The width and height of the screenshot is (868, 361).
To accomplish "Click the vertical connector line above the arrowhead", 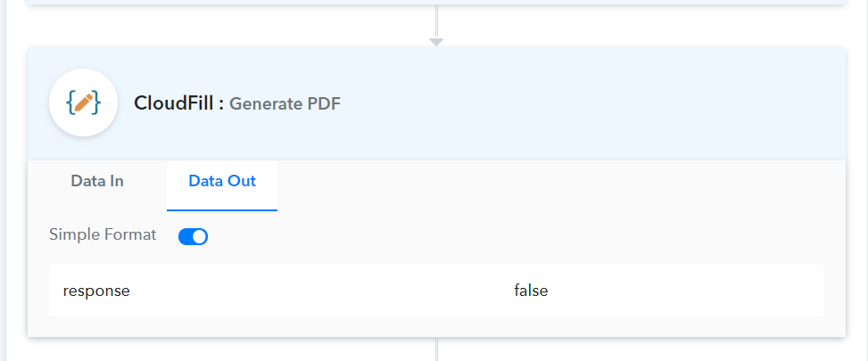I will [436, 21].
